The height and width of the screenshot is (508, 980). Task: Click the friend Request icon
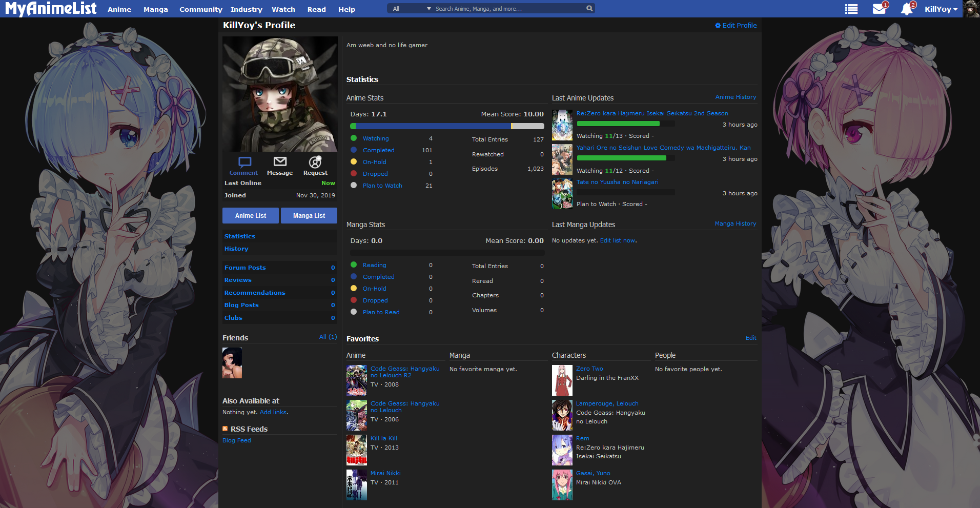pos(315,162)
